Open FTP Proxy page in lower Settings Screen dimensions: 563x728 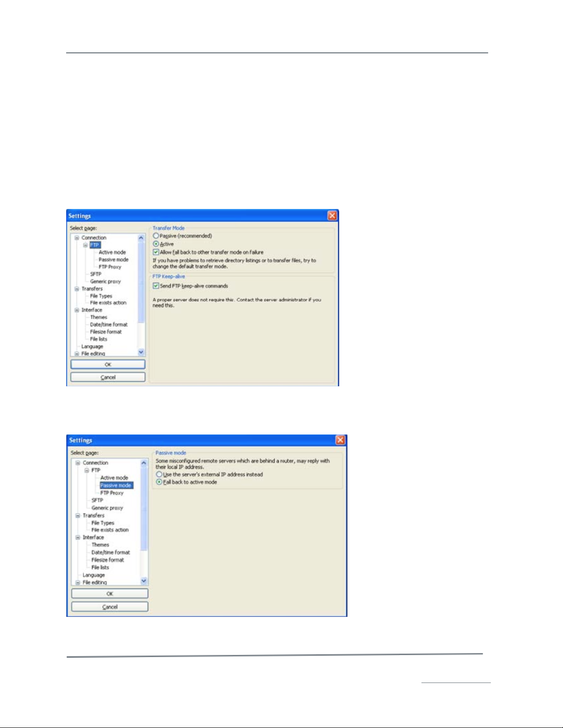point(112,493)
